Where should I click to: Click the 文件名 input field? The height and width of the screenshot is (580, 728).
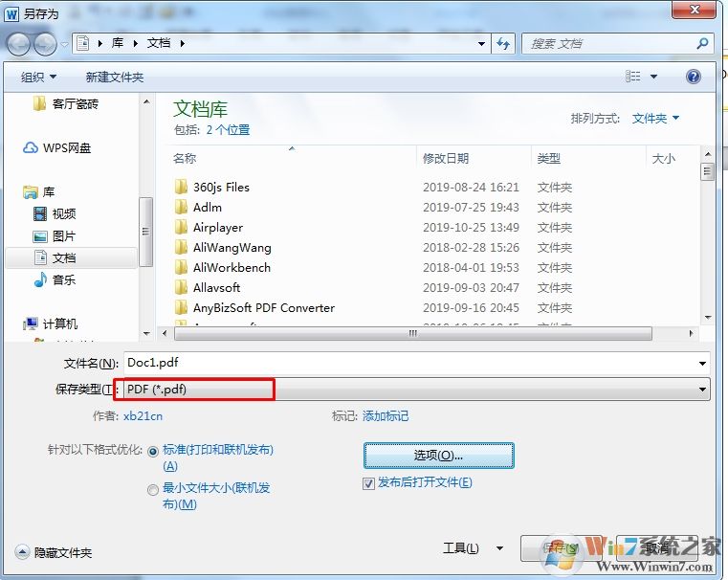pyautogui.click(x=417, y=363)
